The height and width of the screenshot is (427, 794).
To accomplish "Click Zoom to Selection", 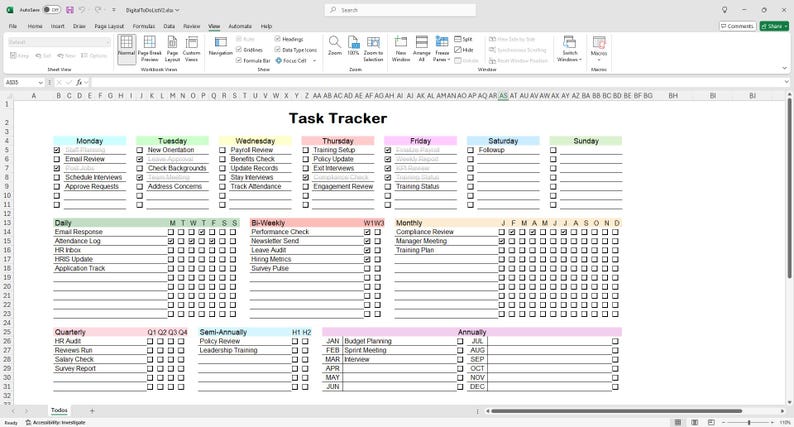I will click(373, 49).
